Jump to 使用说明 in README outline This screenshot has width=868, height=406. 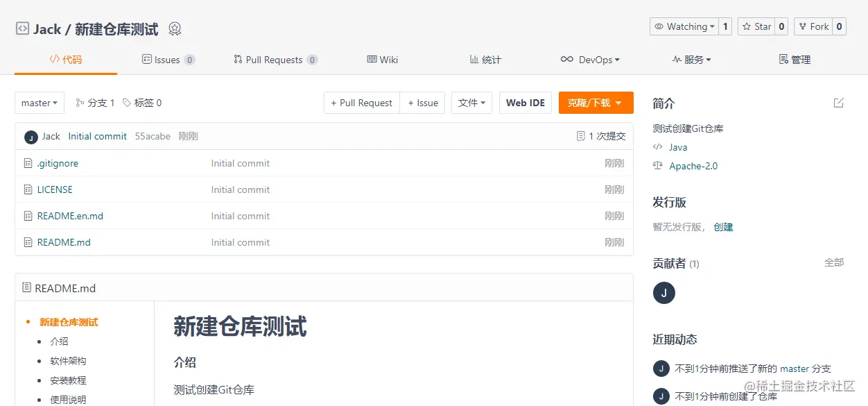[x=69, y=400]
